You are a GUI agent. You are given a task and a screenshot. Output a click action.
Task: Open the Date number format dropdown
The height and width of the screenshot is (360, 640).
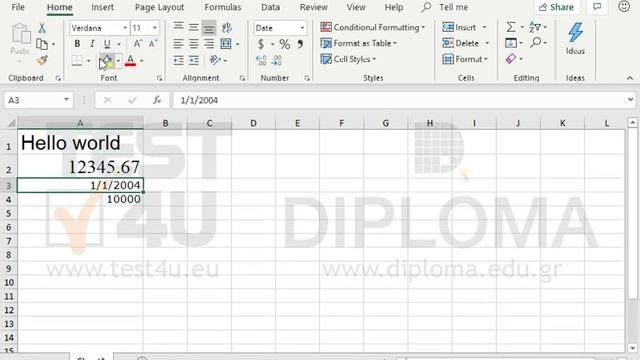(302, 28)
